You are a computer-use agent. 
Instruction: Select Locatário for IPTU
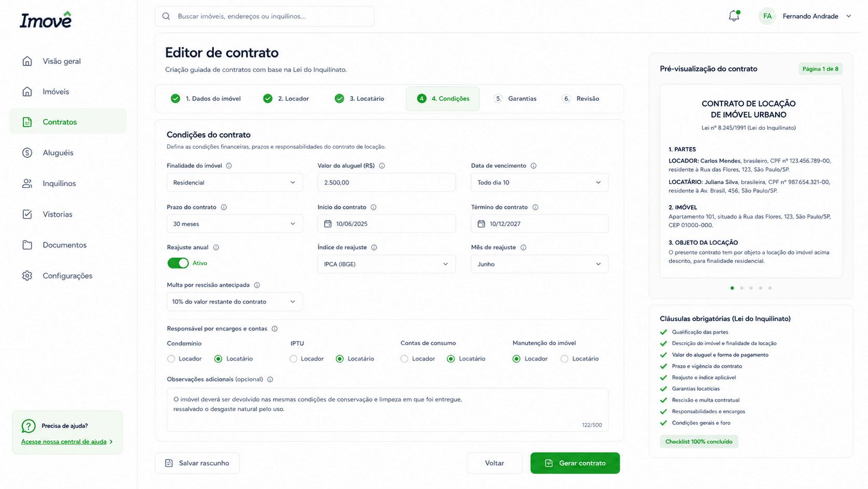(x=340, y=359)
